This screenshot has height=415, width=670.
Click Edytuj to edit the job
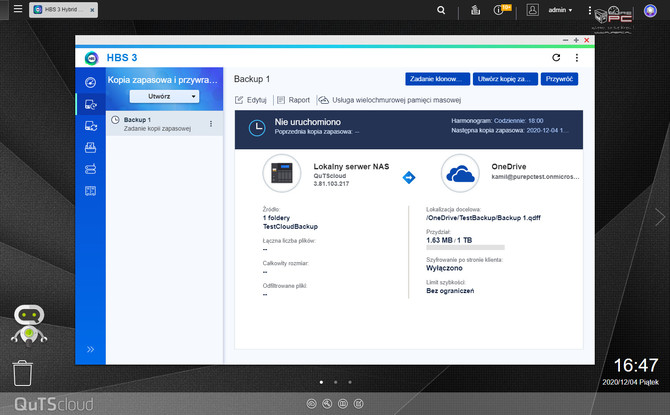click(x=251, y=100)
